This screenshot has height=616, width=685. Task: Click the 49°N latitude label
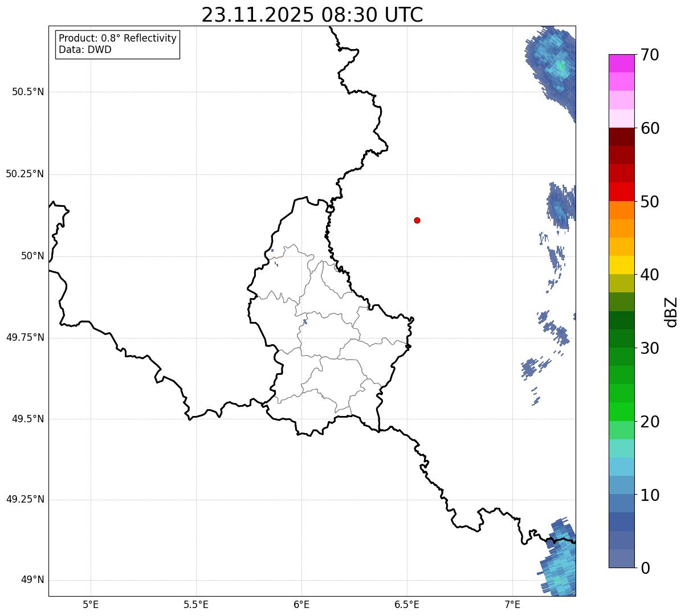point(32,580)
